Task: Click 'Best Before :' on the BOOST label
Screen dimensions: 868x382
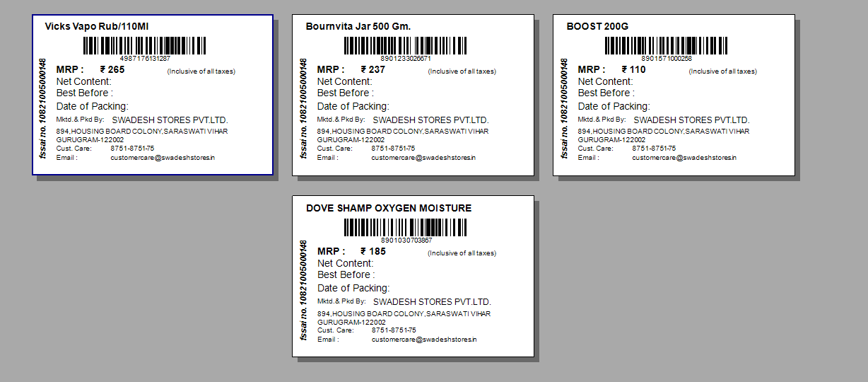Action: (x=606, y=93)
